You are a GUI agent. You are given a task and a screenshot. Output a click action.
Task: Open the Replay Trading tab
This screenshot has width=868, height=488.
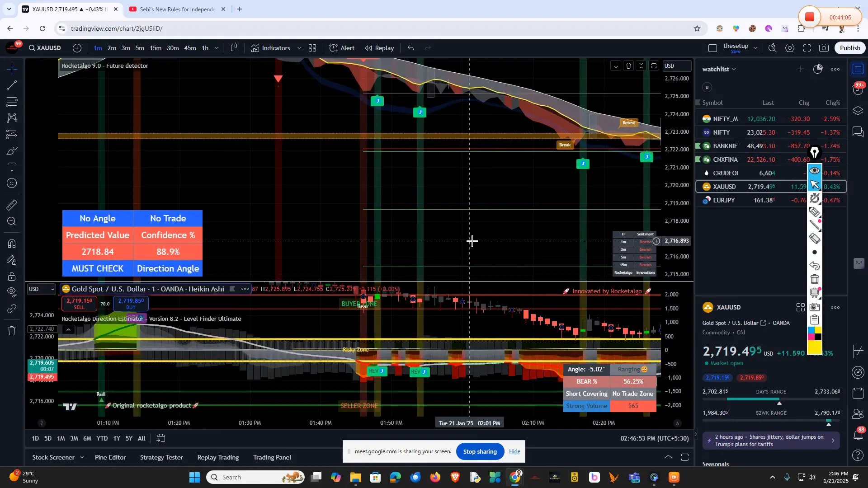point(218,458)
